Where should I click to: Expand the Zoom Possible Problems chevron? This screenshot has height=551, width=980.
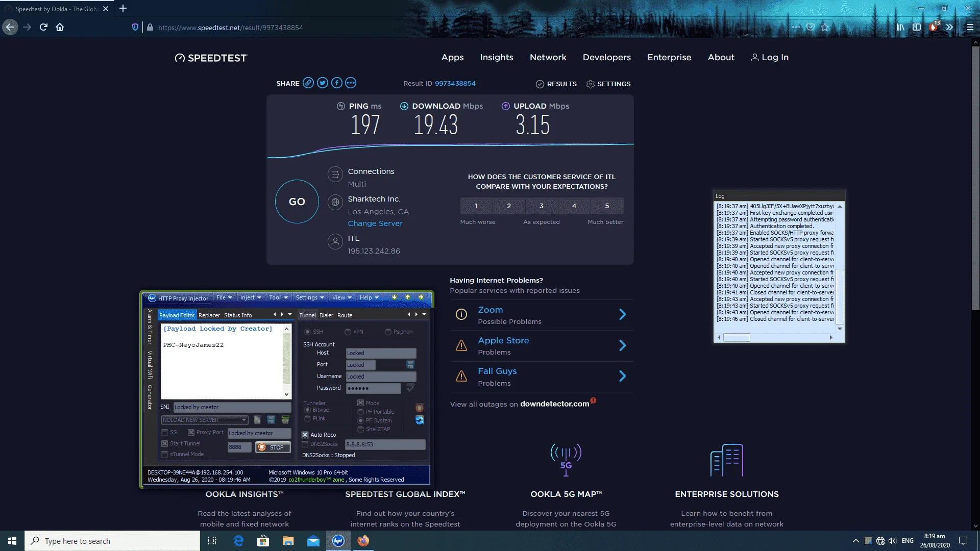click(622, 314)
